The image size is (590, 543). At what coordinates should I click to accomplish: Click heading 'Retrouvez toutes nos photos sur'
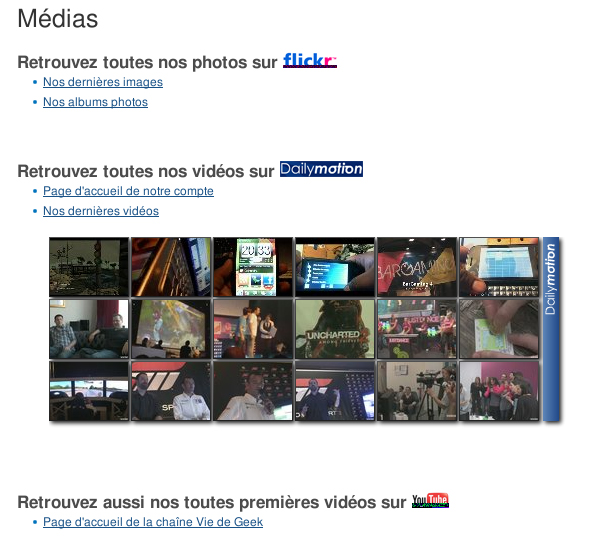coord(147,62)
